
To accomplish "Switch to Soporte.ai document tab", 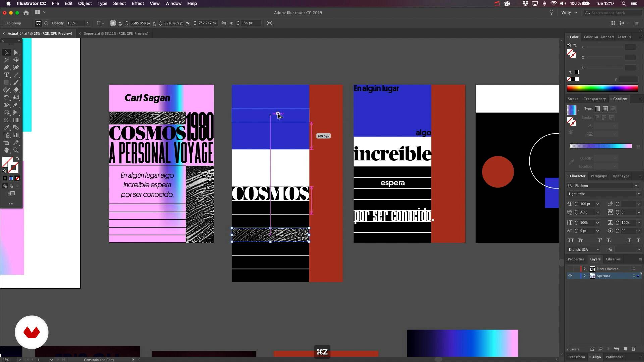I will click(116, 33).
